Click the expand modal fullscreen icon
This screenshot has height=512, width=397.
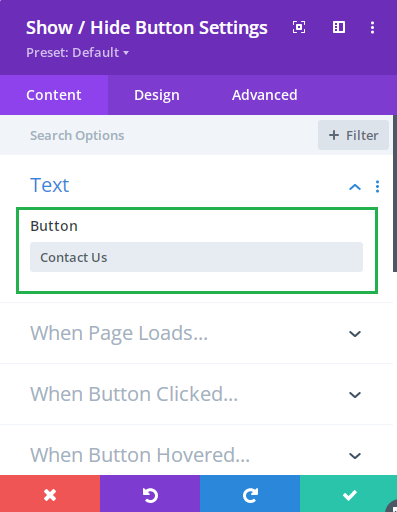click(299, 27)
